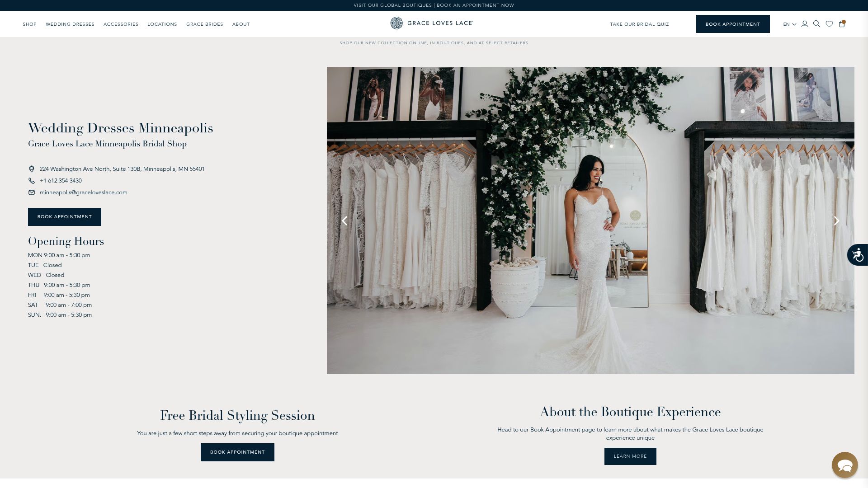This screenshot has width=868, height=488.
Task: Open the live chat bubble
Action: tap(844, 465)
